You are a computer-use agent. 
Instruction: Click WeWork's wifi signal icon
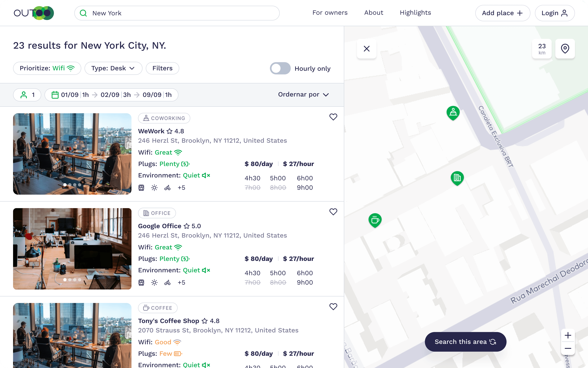178,153
